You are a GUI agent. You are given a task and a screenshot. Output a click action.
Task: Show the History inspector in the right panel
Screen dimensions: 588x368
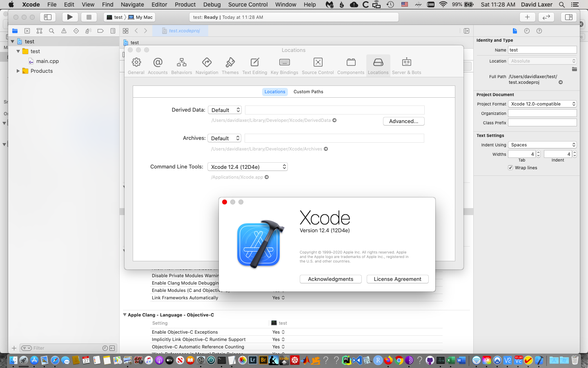pyautogui.click(x=527, y=31)
